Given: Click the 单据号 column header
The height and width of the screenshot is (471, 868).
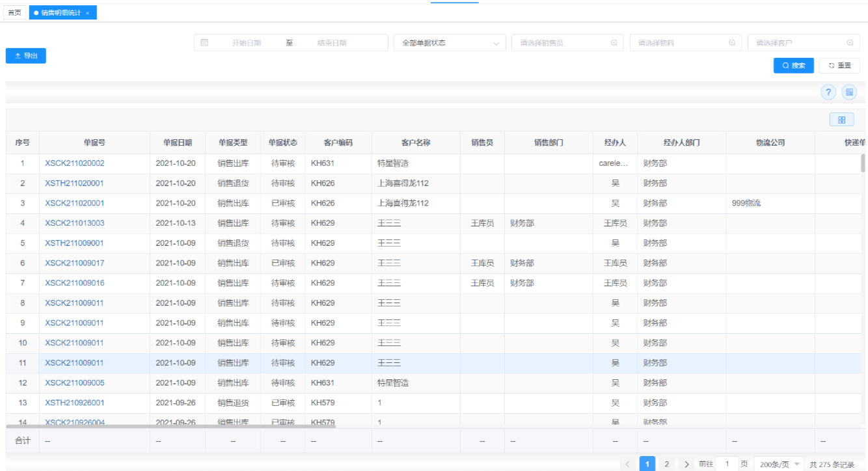Looking at the screenshot, I should [94, 142].
